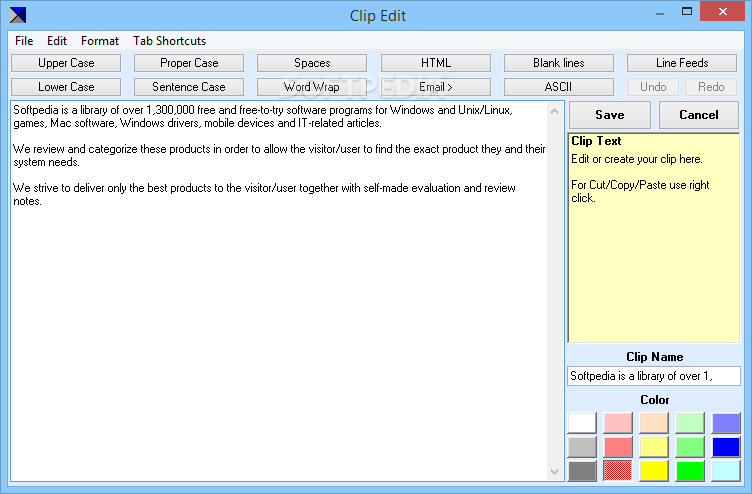Click the Line Feeds button
Image resolution: width=752 pixels, height=494 pixels.
point(682,63)
